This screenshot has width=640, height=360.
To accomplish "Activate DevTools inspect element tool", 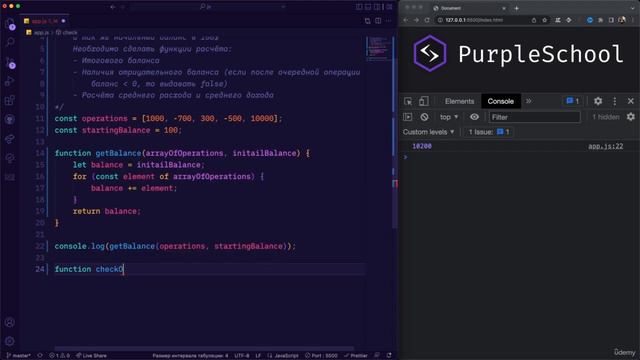I will tap(408, 101).
